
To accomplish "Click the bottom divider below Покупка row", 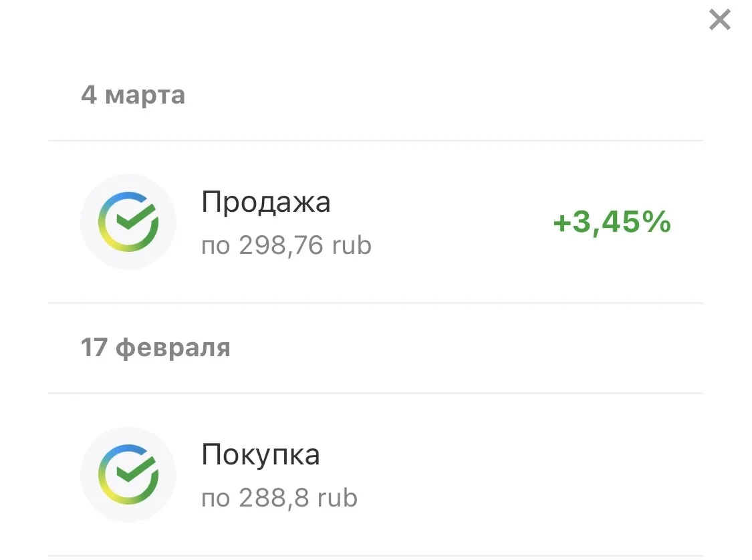I will (376, 556).
